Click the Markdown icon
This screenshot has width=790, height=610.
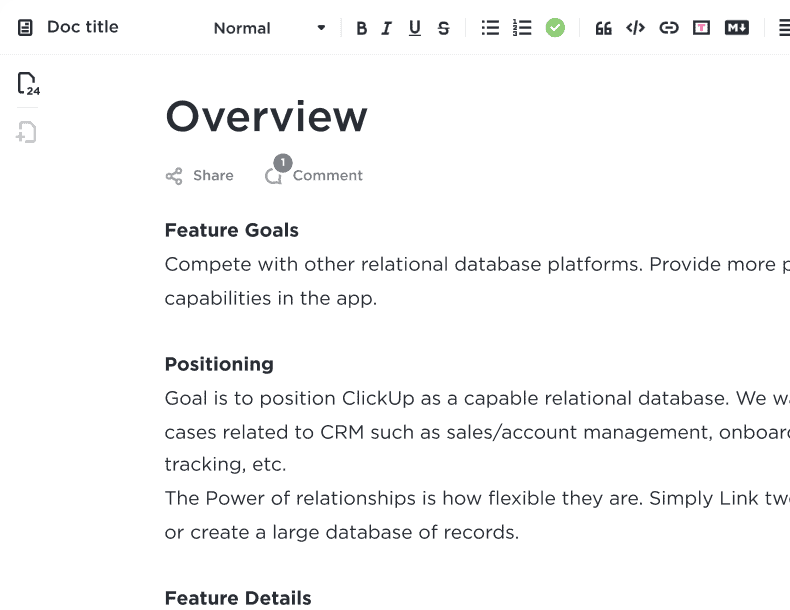pos(737,28)
